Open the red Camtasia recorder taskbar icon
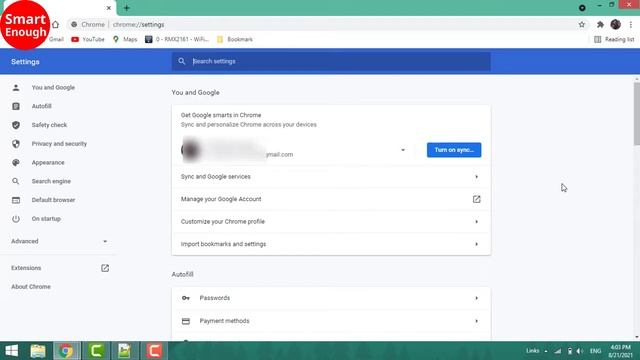Viewport: 640px width, 360px height. (154, 351)
